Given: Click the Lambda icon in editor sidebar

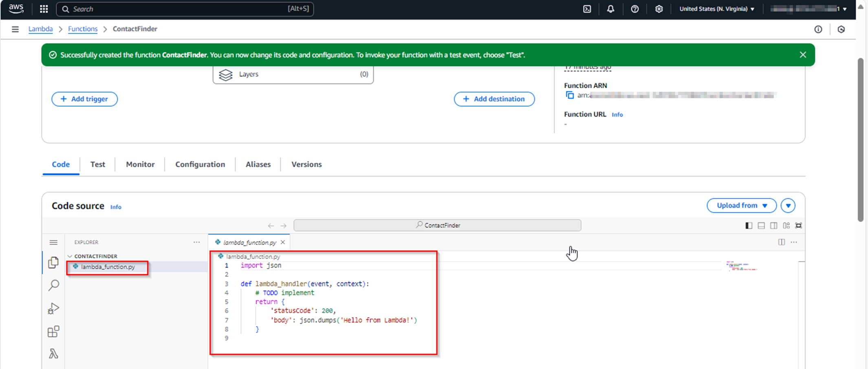Looking at the screenshot, I should (x=53, y=354).
